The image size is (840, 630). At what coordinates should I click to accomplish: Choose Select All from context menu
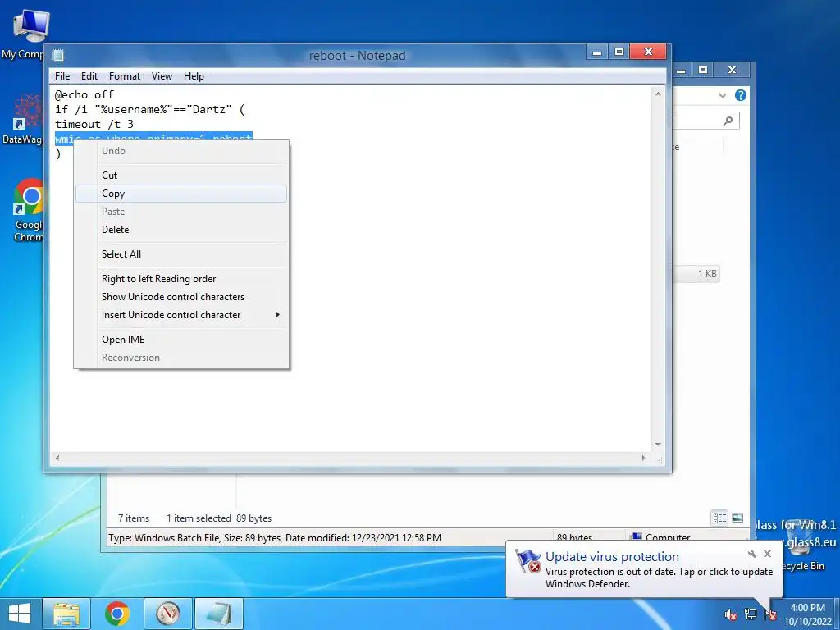click(x=181, y=254)
